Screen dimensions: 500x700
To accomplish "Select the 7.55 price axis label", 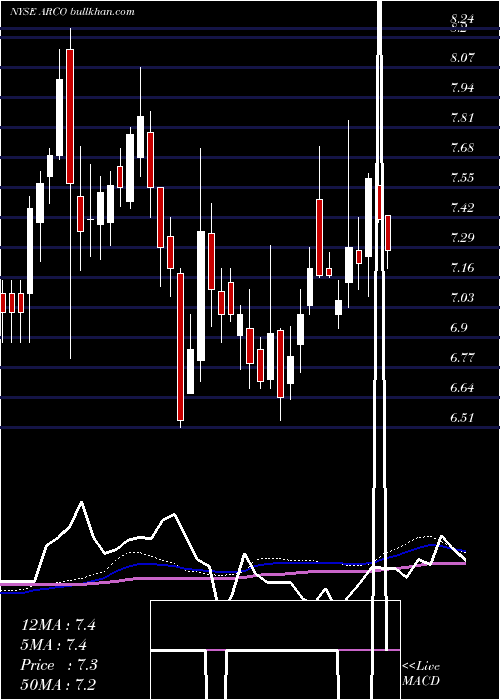I will click(x=462, y=178).
